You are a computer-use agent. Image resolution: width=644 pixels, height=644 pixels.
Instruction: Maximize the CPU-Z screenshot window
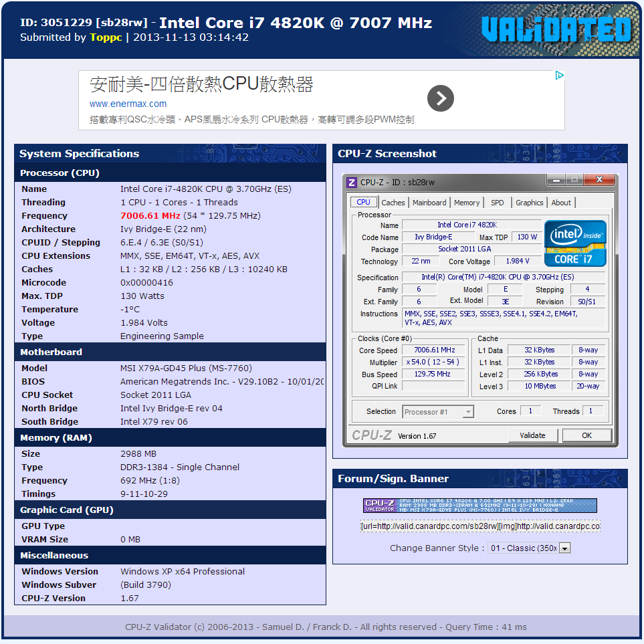(574, 179)
